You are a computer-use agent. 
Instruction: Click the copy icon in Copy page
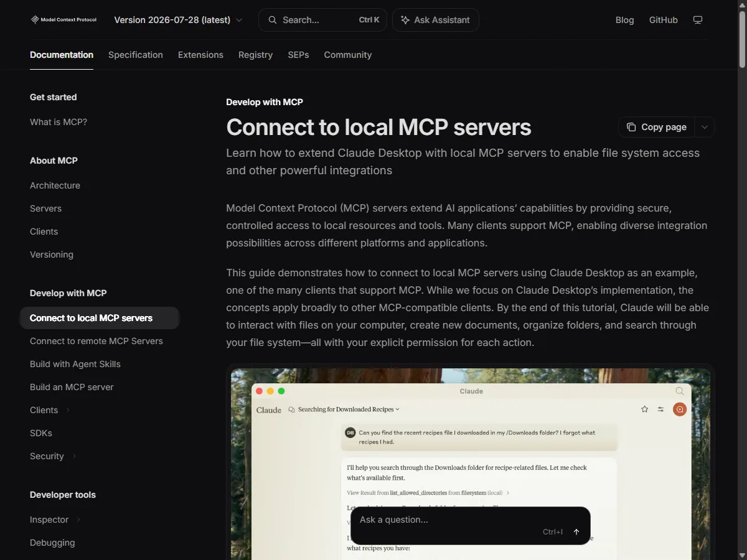(631, 127)
